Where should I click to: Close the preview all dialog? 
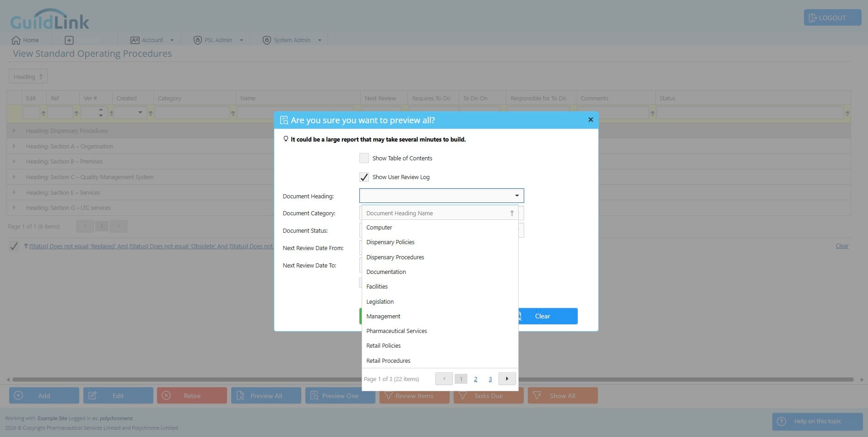[591, 120]
